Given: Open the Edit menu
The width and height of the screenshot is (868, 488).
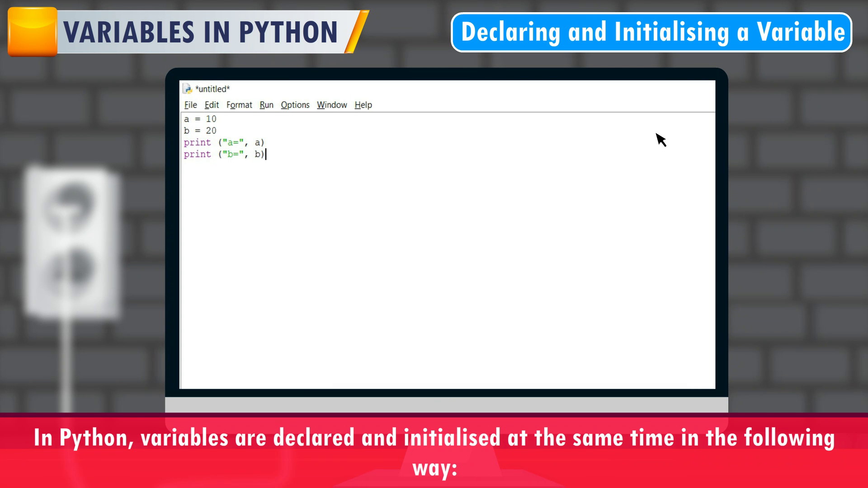Looking at the screenshot, I should point(212,105).
